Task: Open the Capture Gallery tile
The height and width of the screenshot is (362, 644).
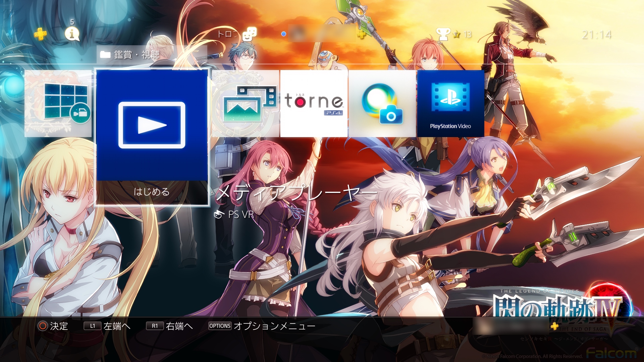Action: pos(246,104)
